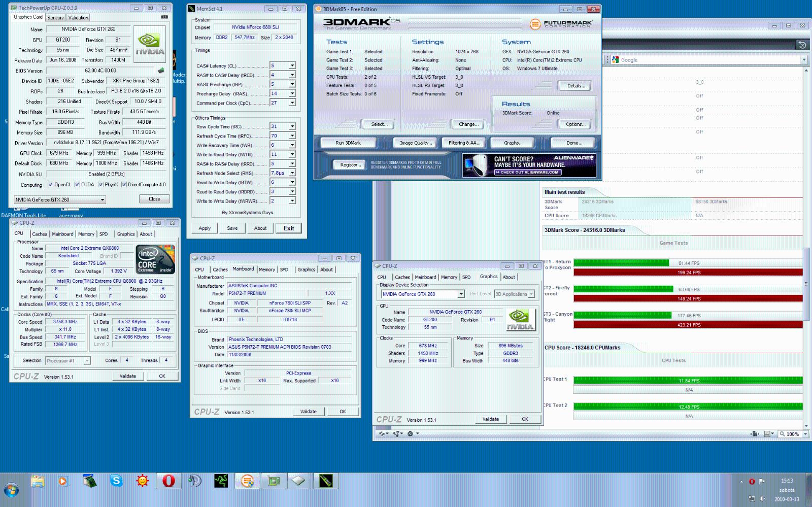Open Command per Clock dropdown in MemSet
This screenshot has height=507, width=812.
click(x=292, y=103)
